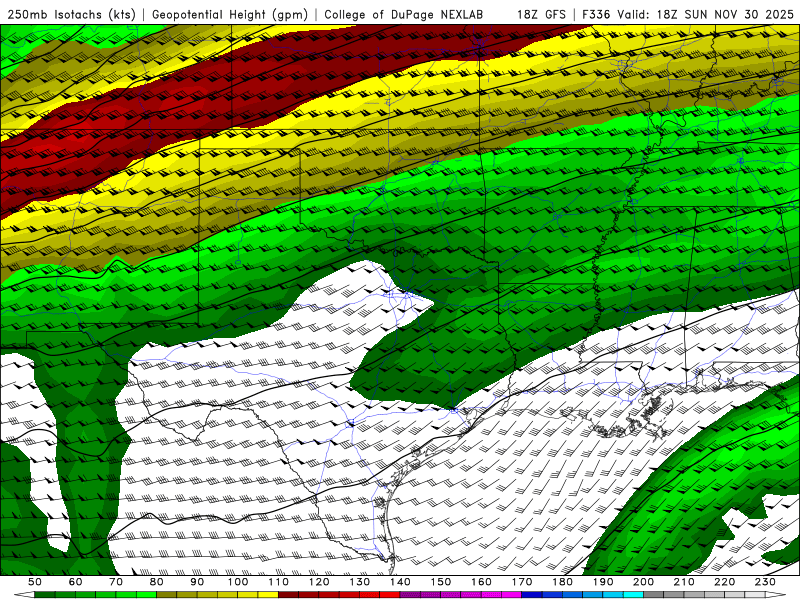Click the dark maroon legend swatch just after 110
The image size is (800, 600).
point(288,594)
